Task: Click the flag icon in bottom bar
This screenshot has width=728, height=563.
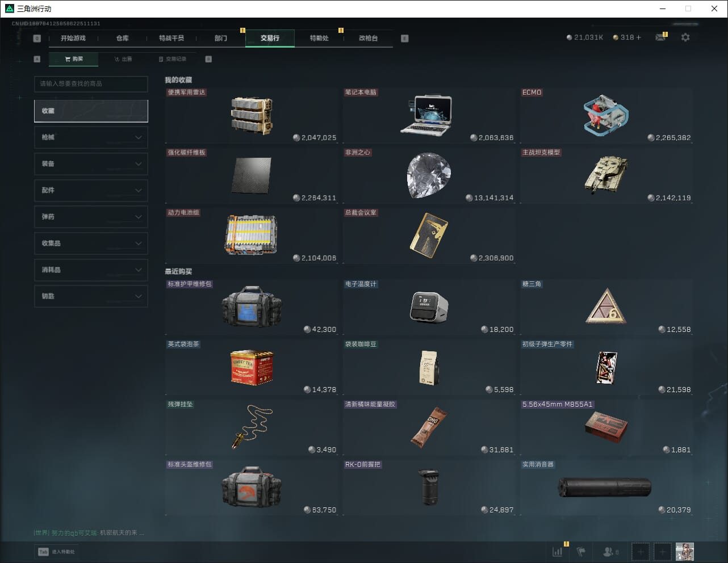Action: coord(581,551)
